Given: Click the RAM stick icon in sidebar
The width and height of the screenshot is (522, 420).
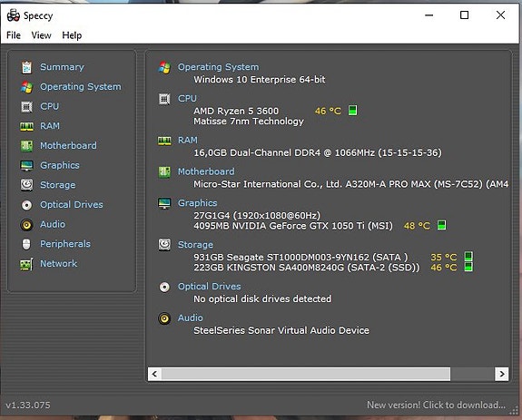Looking at the screenshot, I should tap(26, 126).
